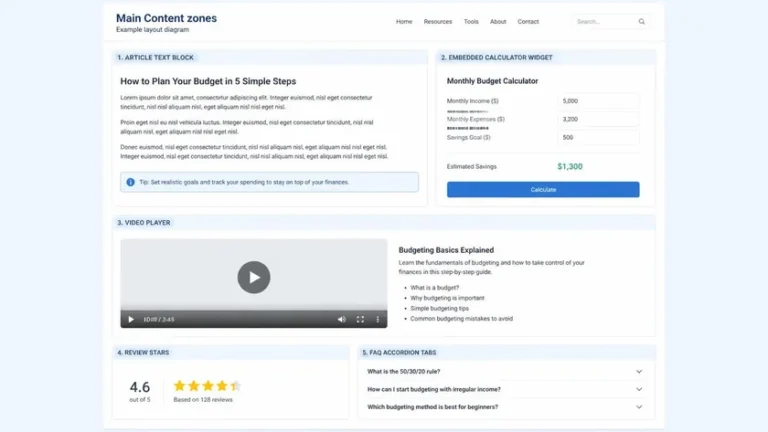768x432 pixels.
Task: Click the 'Monthly Budget Calculator' title
Action: [x=492, y=81]
